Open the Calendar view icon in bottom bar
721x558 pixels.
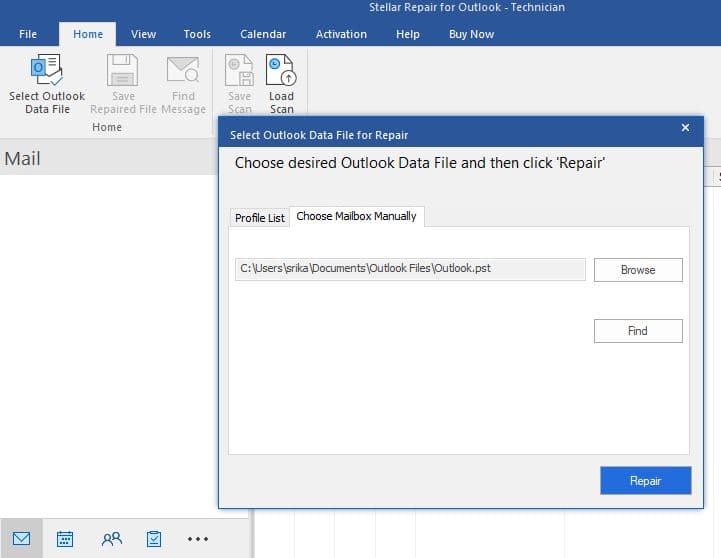click(65, 539)
